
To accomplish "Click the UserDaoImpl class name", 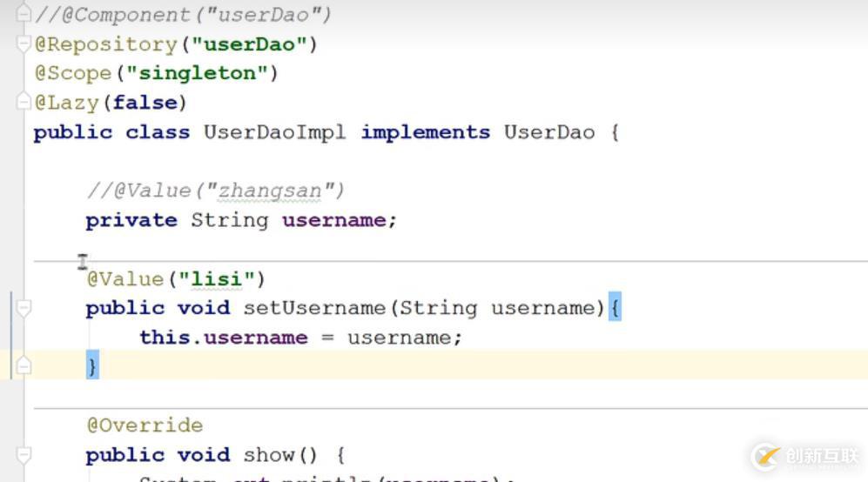I will [x=274, y=132].
